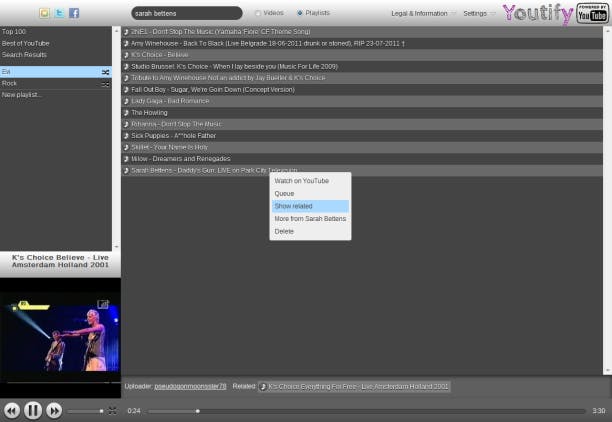Create a New playlist
612x422 pixels.
tap(56, 95)
